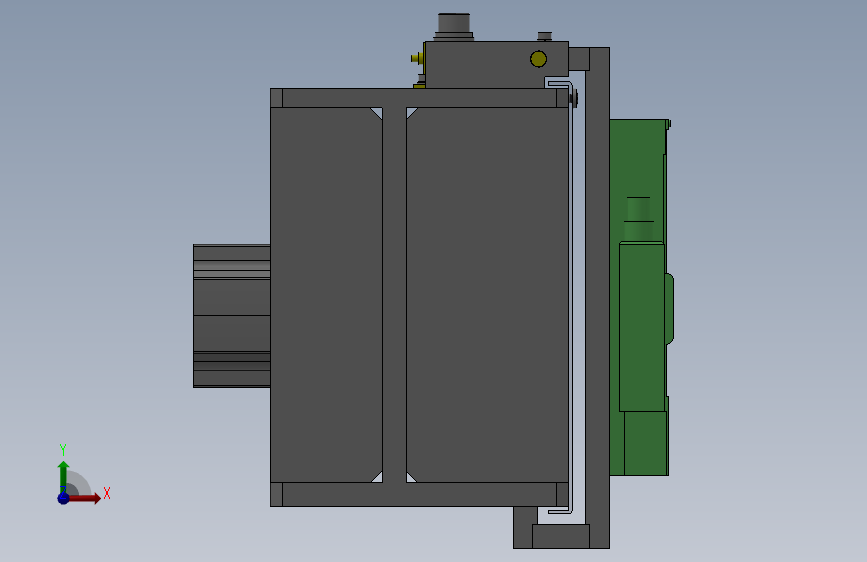Click the blue Z axis ball of the triad

[63, 498]
